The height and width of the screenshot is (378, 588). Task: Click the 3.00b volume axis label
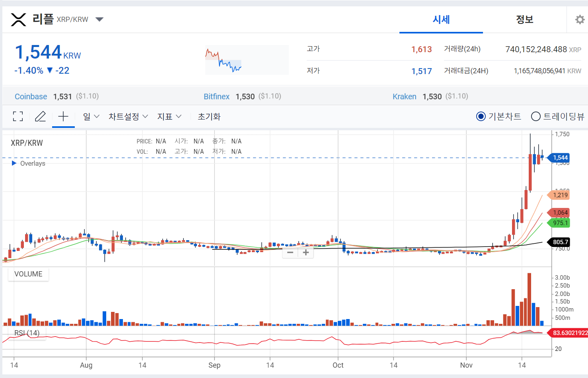[x=562, y=278]
